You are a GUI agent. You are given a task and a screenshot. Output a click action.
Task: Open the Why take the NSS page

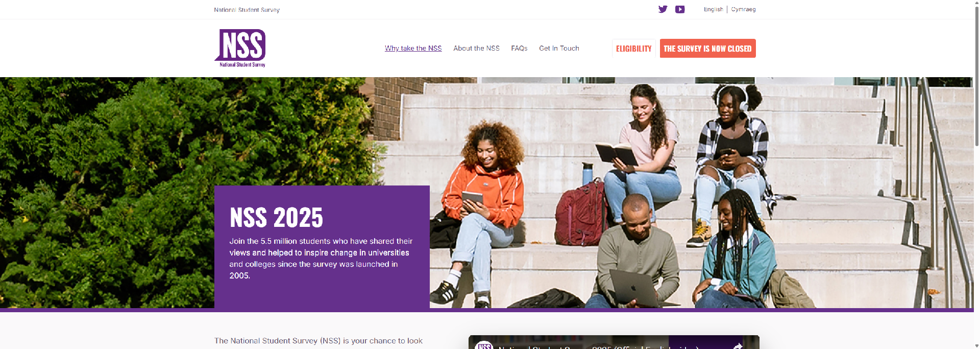(413, 48)
